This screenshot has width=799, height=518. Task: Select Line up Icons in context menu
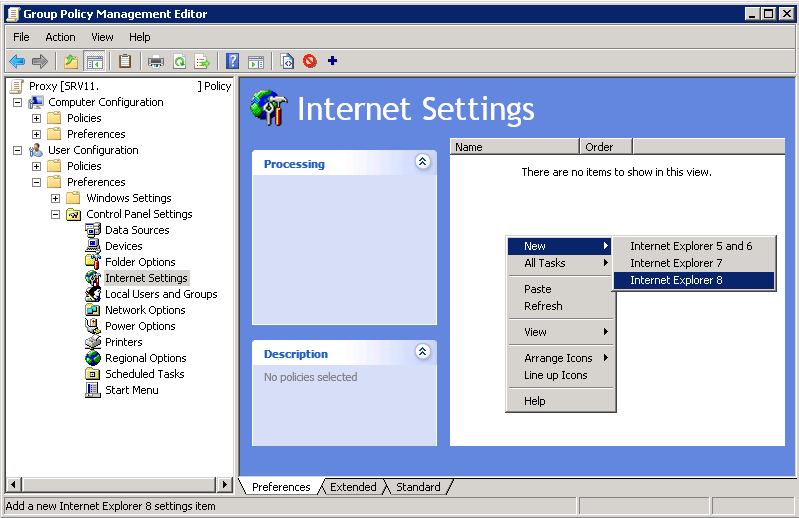pyautogui.click(x=560, y=375)
